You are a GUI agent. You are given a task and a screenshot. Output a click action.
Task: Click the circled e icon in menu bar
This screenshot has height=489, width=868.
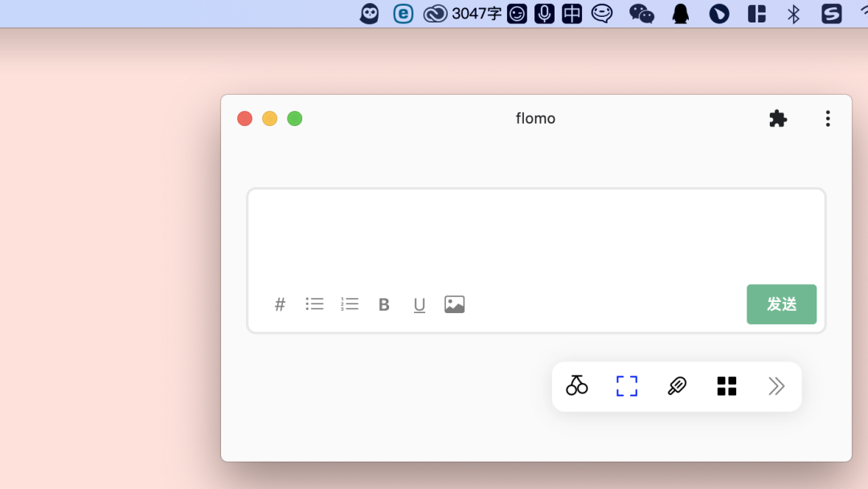coord(403,14)
